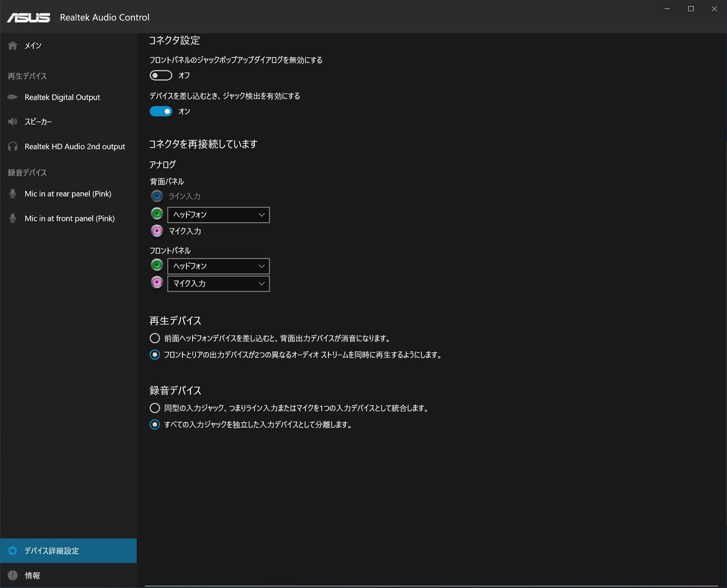Open the front panel ヘッドフォン dropdown
The height and width of the screenshot is (588, 727).
click(x=218, y=266)
